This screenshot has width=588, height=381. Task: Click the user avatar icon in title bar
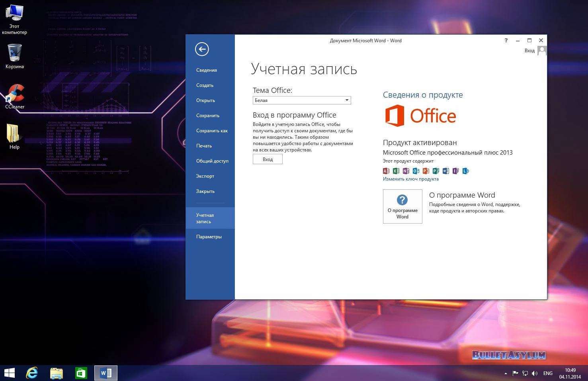tap(542, 51)
